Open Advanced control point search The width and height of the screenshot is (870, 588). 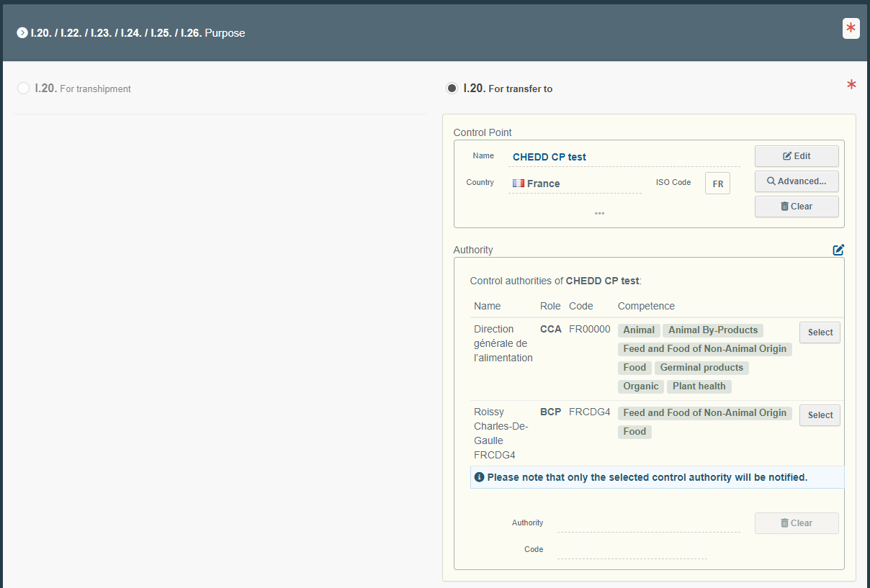[796, 181]
